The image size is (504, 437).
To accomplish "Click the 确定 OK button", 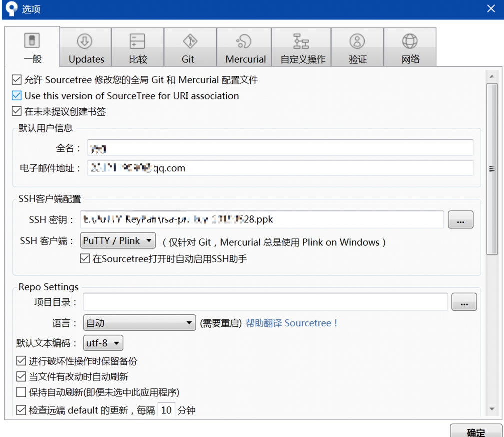I will (476, 431).
